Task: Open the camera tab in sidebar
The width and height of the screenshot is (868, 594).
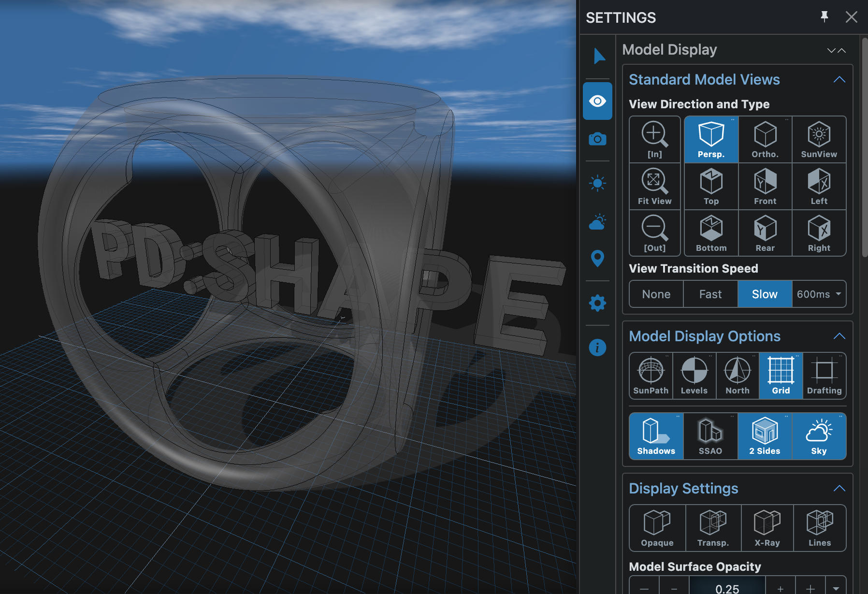Action: 597,139
